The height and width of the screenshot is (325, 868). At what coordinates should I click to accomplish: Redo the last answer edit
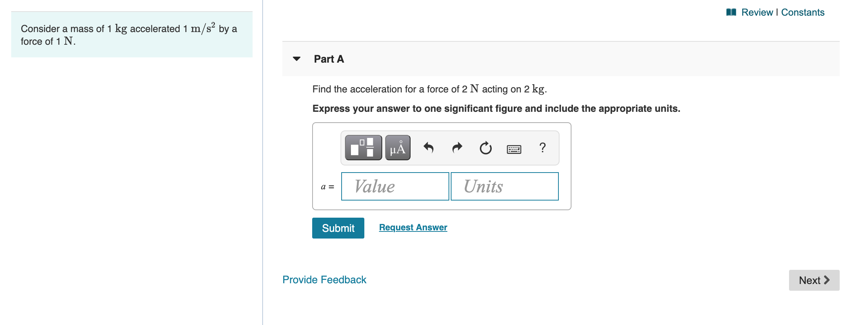pos(457,148)
